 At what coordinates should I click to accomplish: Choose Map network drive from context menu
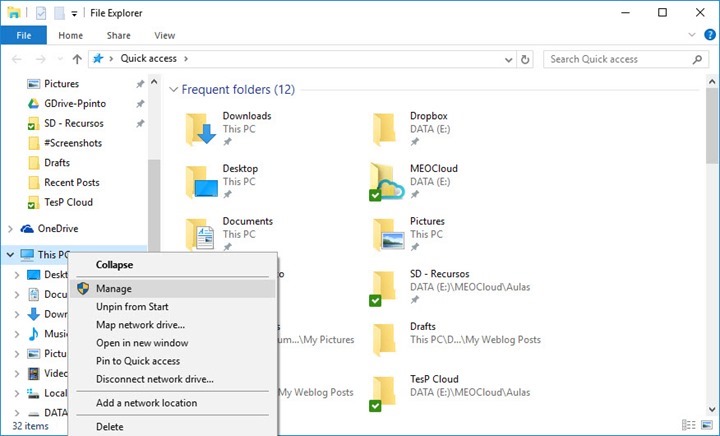[140, 324]
